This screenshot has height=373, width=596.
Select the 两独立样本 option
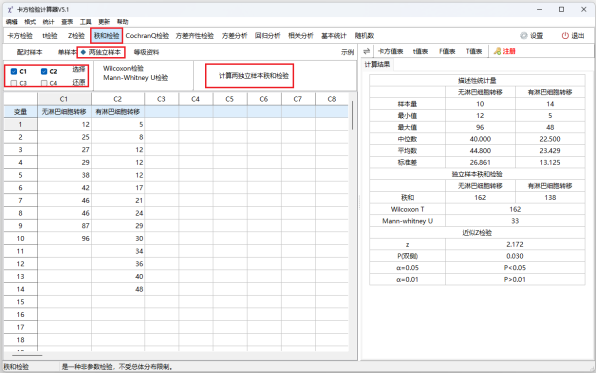click(101, 52)
